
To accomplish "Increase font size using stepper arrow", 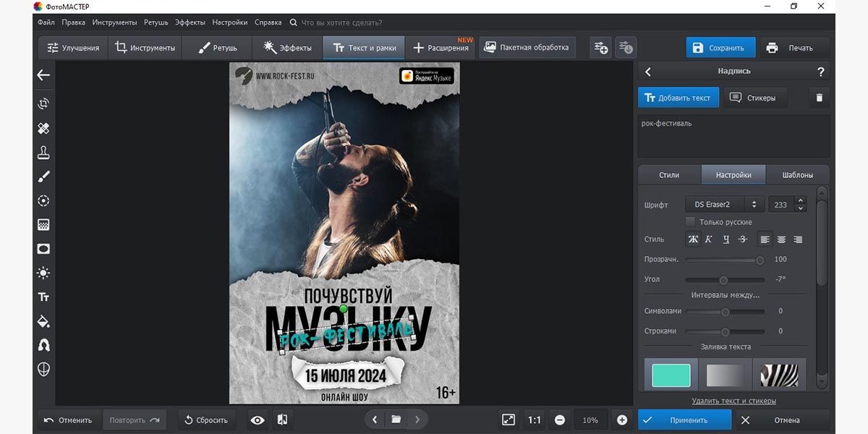I will (800, 201).
